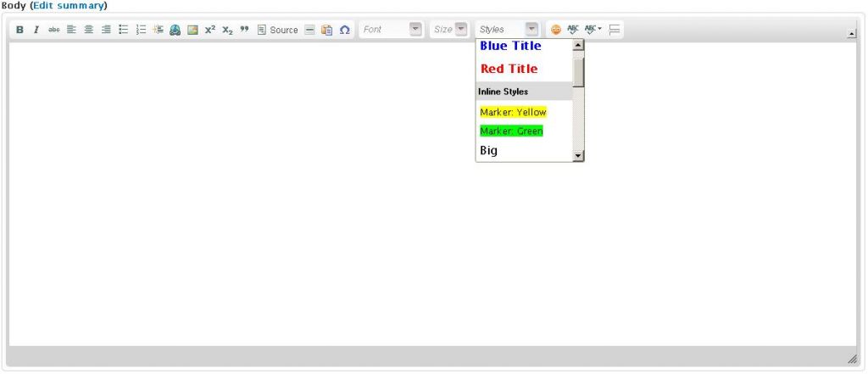Center align the text

(89, 30)
